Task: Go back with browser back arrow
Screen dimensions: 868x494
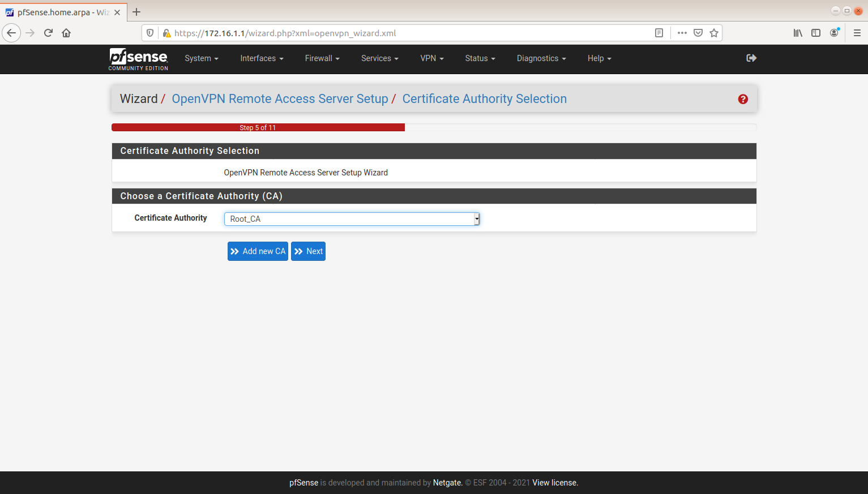Action: point(11,33)
